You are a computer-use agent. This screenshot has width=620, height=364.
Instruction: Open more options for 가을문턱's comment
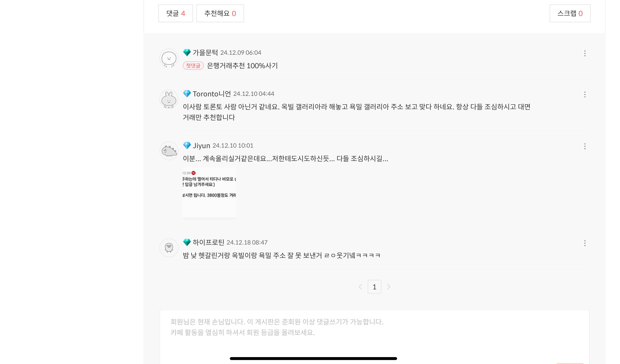(585, 53)
